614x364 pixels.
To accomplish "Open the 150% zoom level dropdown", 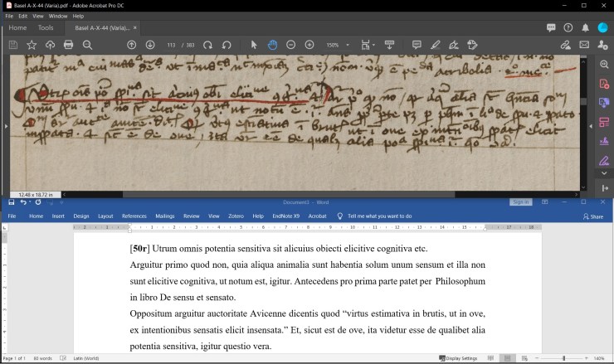I will point(335,44).
